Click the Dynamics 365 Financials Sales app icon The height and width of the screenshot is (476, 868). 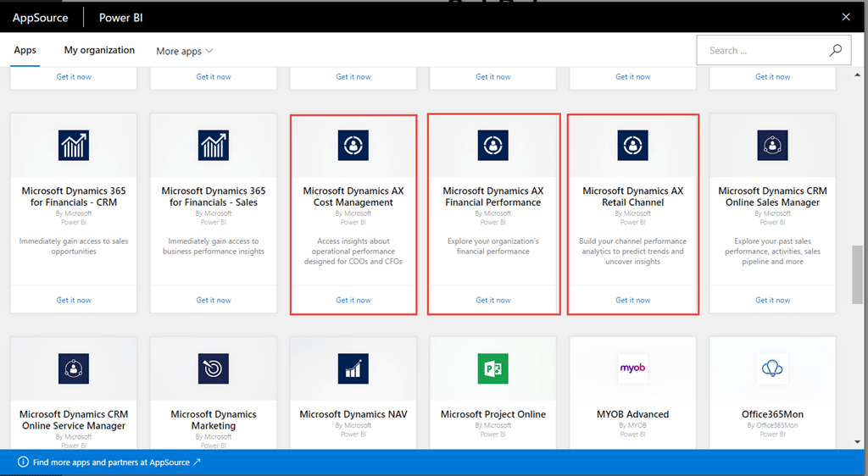coord(213,146)
